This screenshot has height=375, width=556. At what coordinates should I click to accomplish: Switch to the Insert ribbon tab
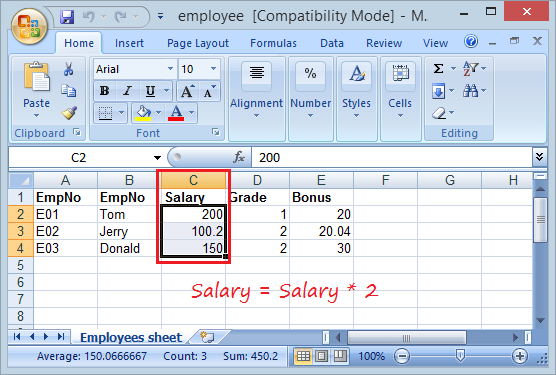[x=129, y=43]
